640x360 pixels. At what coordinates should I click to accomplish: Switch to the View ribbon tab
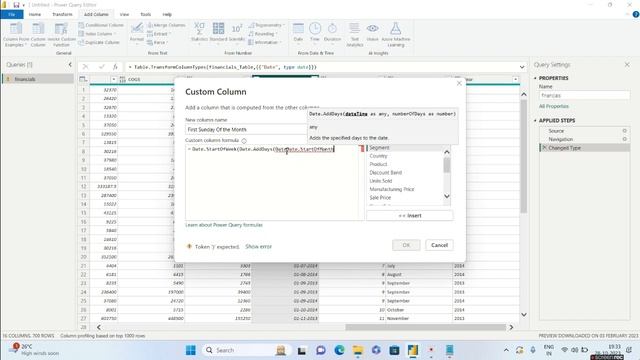pos(124,14)
